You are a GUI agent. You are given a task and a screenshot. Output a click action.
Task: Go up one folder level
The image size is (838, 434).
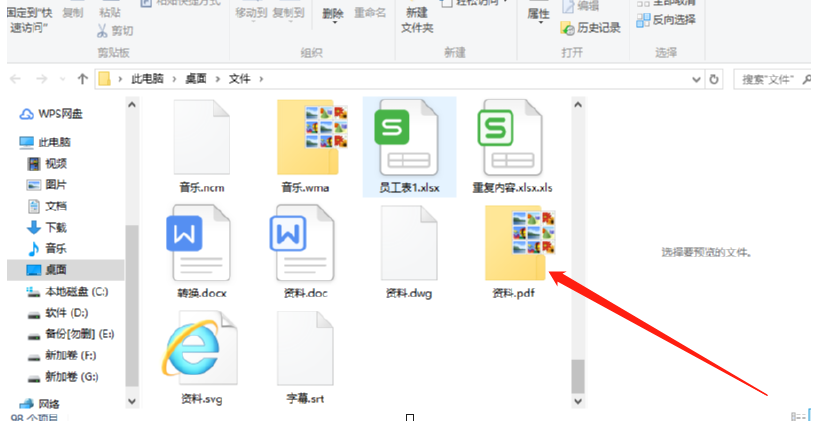tap(82, 79)
